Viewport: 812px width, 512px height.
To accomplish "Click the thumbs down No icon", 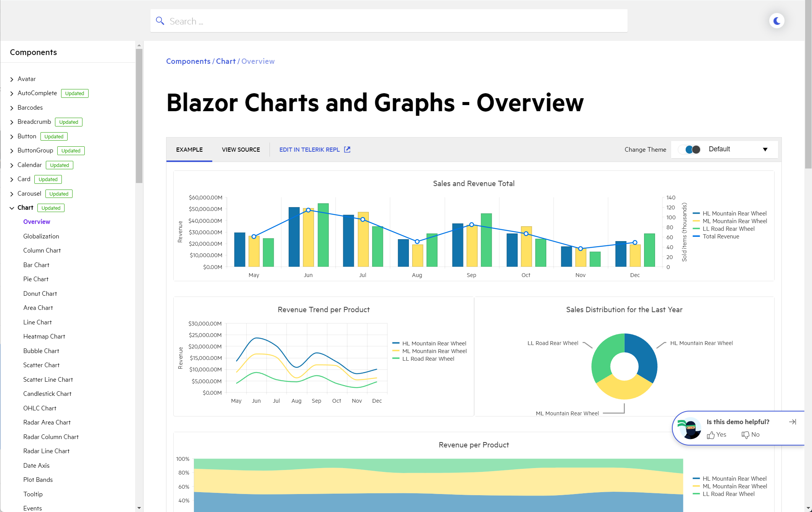I will point(745,435).
